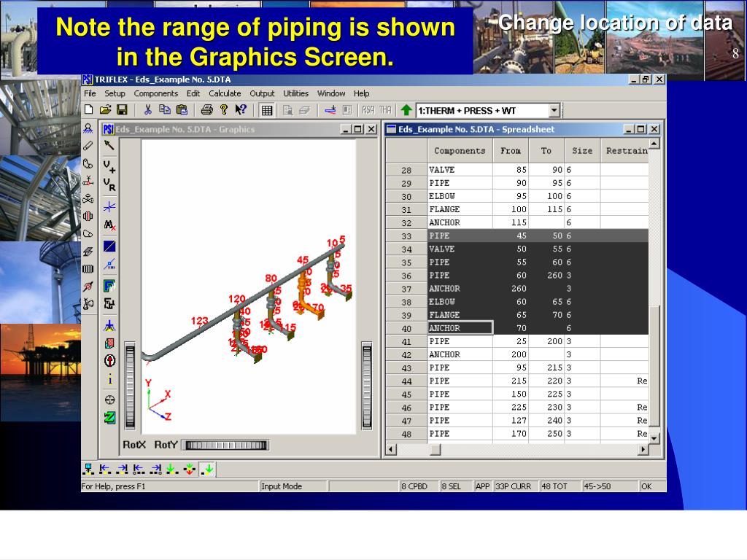Click the To column header
Screen dimensions: 747x560
546,150
